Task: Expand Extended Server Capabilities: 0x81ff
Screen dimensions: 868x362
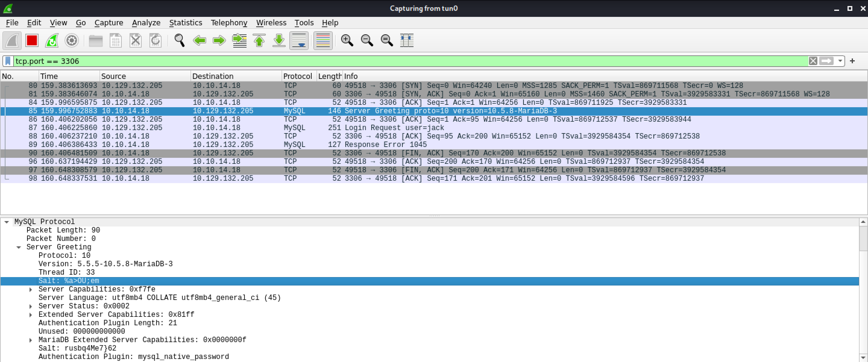Action: click(31, 315)
